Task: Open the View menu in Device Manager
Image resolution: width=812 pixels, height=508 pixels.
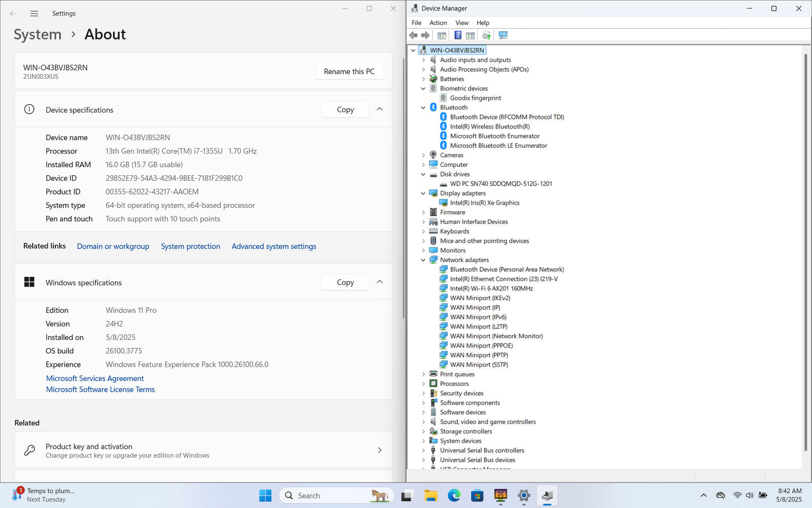Action: (x=462, y=23)
